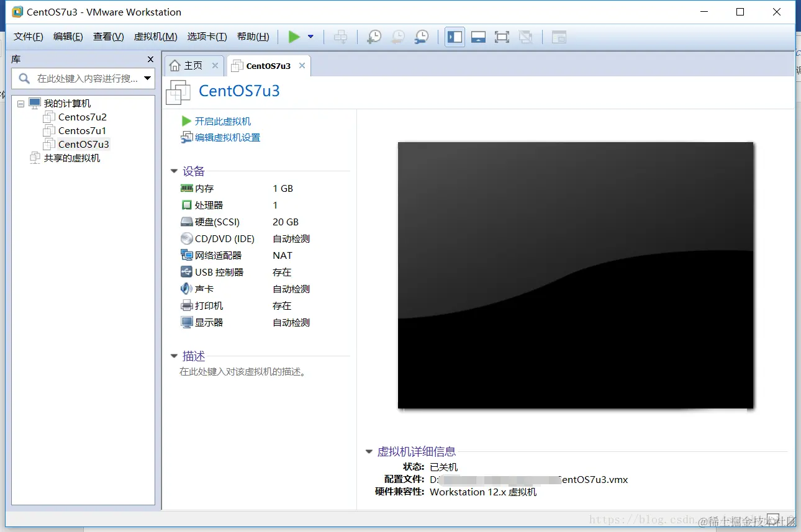Click the network adapter device icon
The image size is (801, 532).
click(x=187, y=255)
